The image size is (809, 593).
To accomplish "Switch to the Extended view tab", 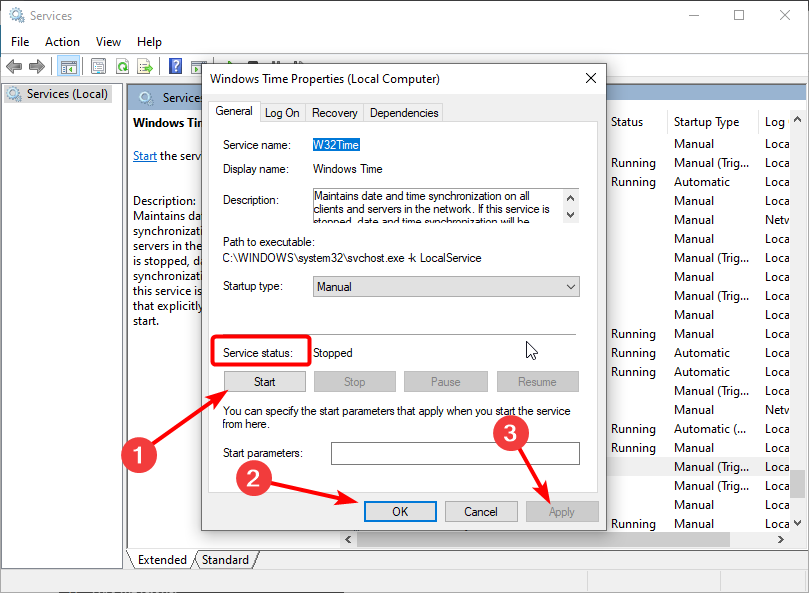I will click(161, 560).
